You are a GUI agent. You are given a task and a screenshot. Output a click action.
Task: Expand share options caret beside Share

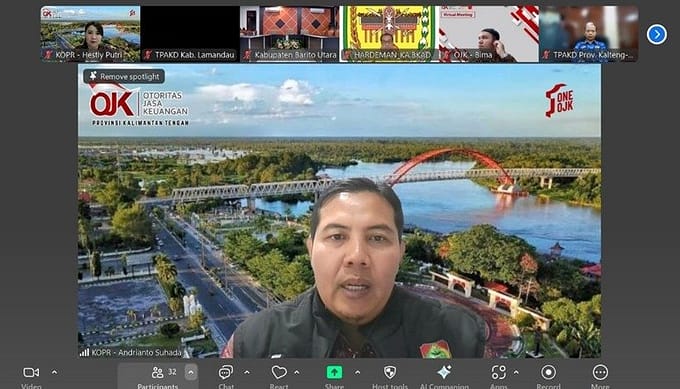tap(357, 372)
